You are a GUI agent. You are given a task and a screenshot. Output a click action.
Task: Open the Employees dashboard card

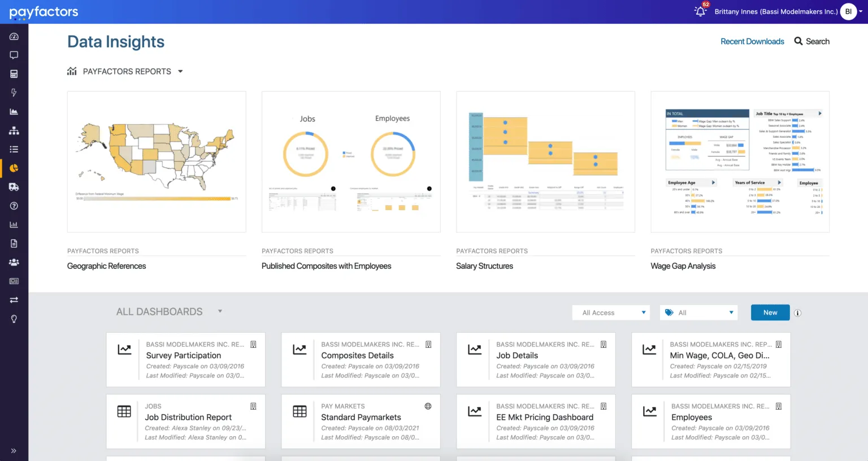point(711,421)
